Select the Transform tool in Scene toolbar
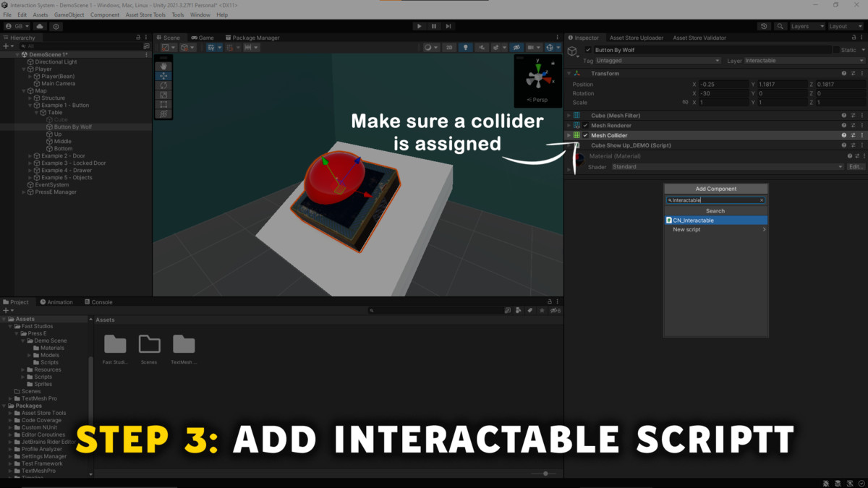The width and height of the screenshot is (868, 488). tap(163, 114)
